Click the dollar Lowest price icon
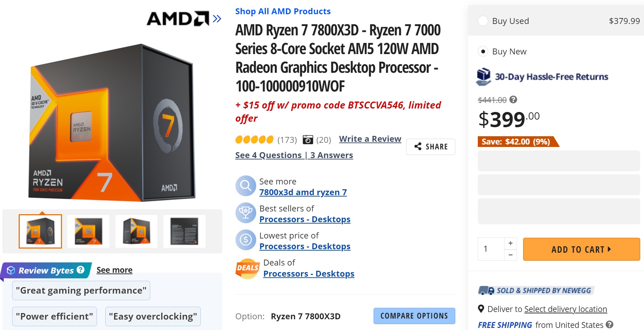Viewport: 644px width, 330px height. click(245, 240)
